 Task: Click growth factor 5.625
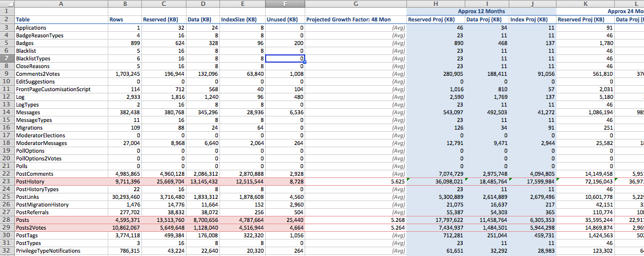(x=356, y=181)
